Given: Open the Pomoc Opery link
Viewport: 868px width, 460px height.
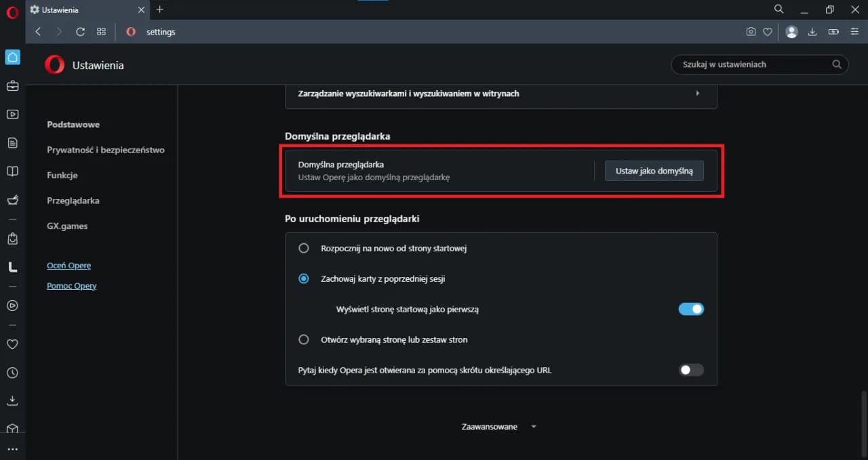Looking at the screenshot, I should pyautogui.click(x=71, y=285).
